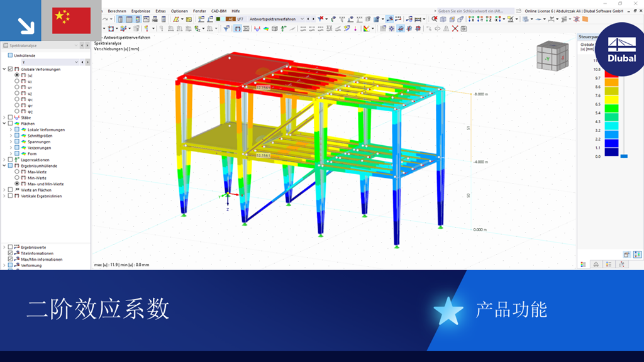Collapse the Flächen tree node
The width and height of the screenshot is (644, 362).
click(x=4, y=124)
